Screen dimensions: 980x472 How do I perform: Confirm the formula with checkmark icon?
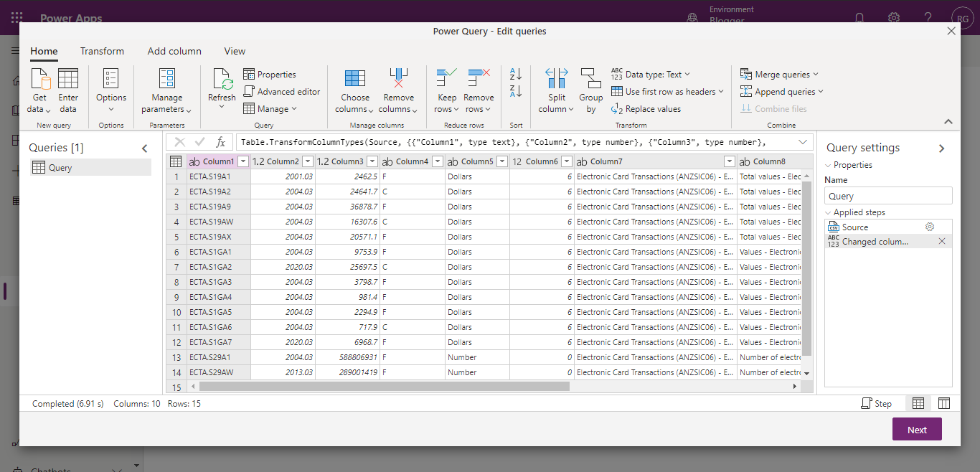point(200,142)
